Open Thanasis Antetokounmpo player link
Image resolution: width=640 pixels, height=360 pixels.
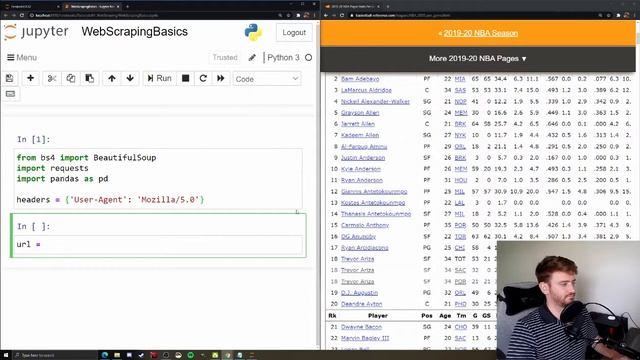click(x=376, y=214)
